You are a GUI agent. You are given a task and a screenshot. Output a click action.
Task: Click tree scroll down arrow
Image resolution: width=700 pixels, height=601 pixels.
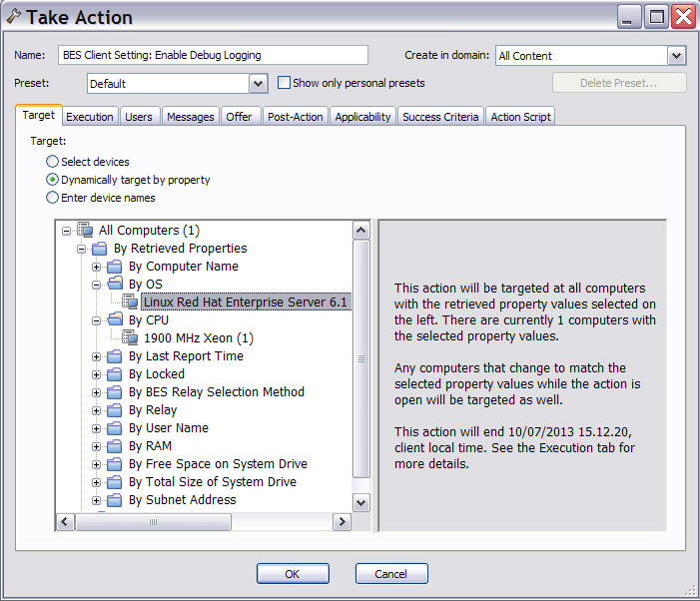[360, 503]
